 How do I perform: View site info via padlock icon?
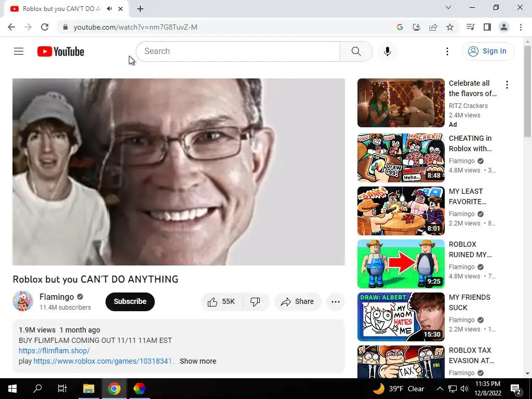[65, 27]
